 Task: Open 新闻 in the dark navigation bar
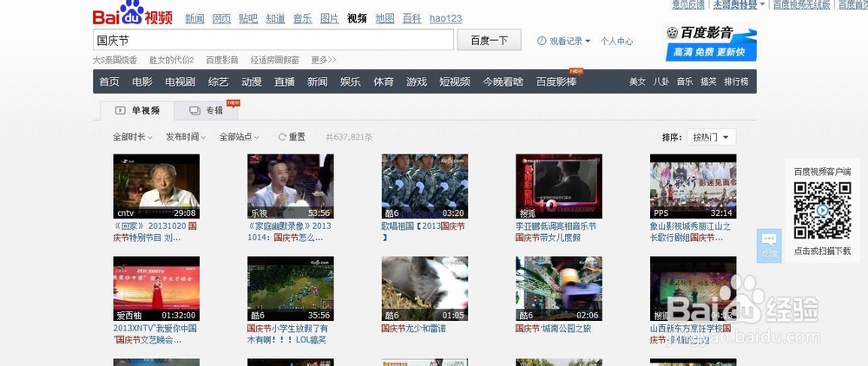tap(317, 82)
